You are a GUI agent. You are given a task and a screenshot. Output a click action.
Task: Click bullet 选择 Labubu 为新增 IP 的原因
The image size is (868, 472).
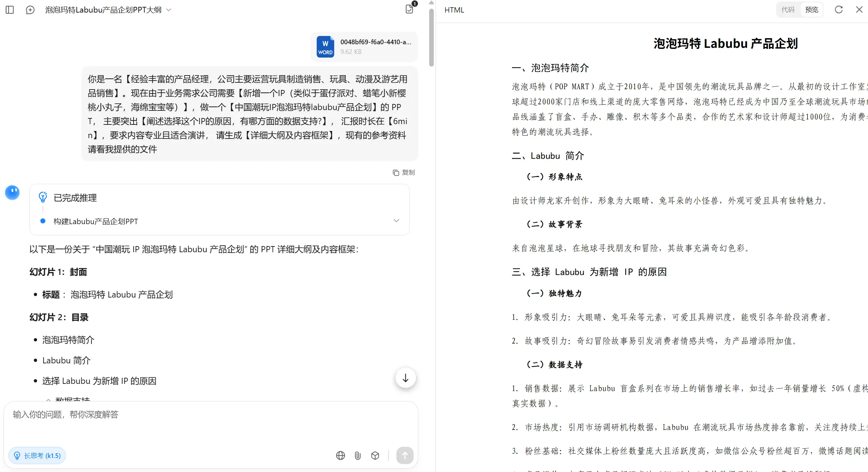pyautogui.click(x=99, y=381)
